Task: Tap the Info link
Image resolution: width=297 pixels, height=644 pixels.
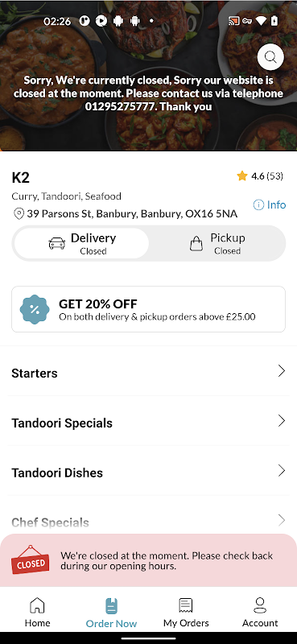Action: point(276,204)
